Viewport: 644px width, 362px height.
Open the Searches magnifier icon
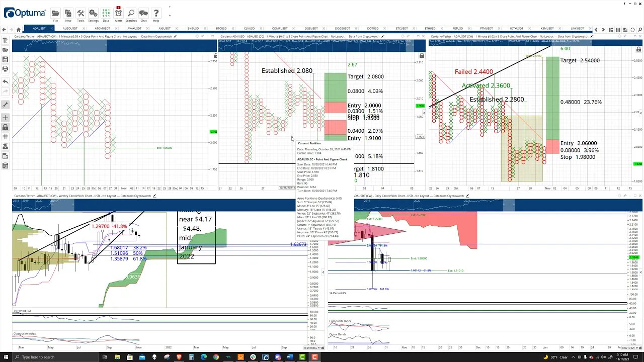[131, 13]
